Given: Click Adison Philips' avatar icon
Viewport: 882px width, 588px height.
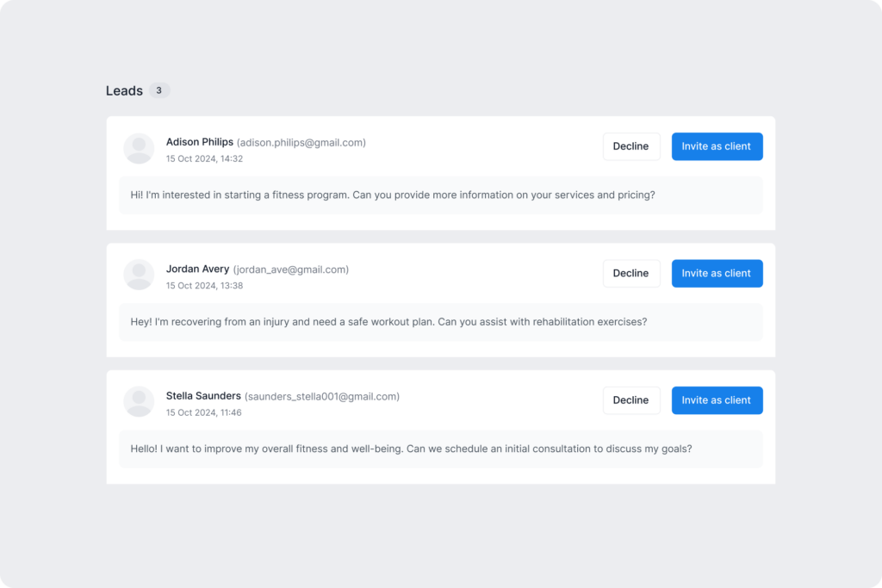Looking at the screenshot, I should [139, 148].
